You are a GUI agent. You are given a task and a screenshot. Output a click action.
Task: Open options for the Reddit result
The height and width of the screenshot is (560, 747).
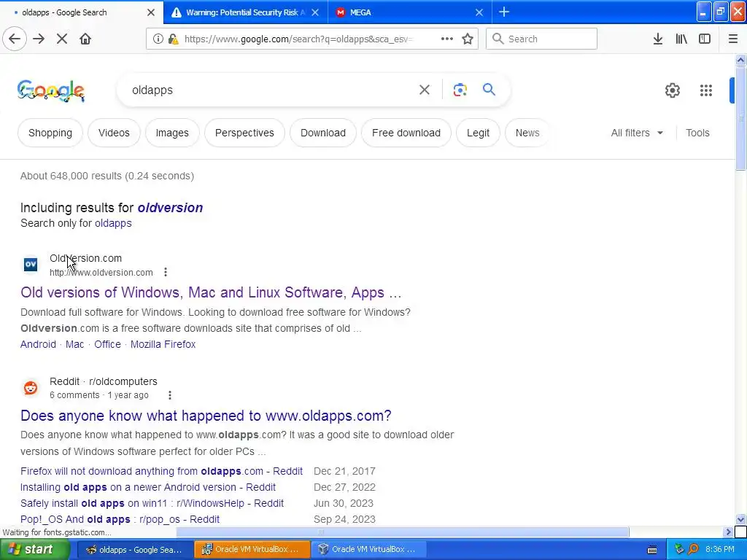point(170,395)
